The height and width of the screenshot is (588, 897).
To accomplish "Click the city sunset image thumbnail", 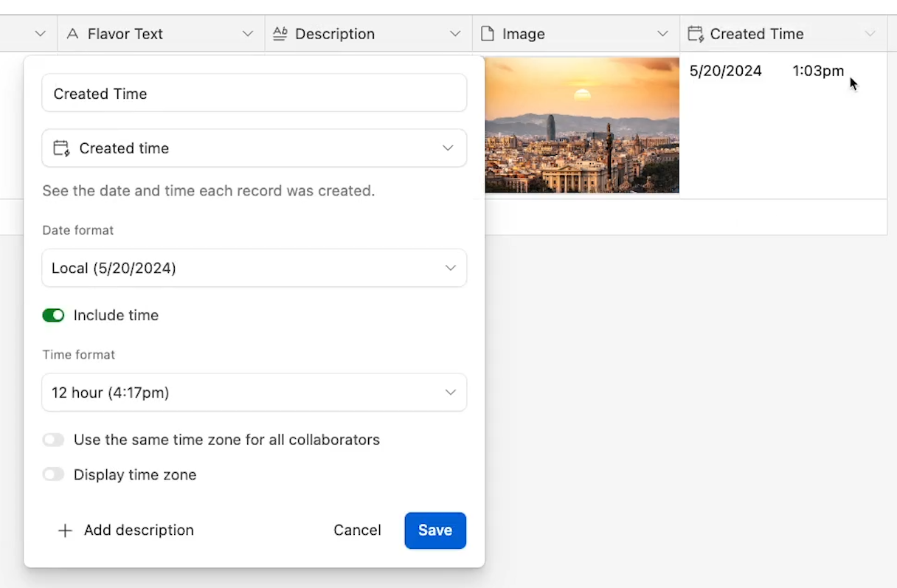I will coord(582,125).
